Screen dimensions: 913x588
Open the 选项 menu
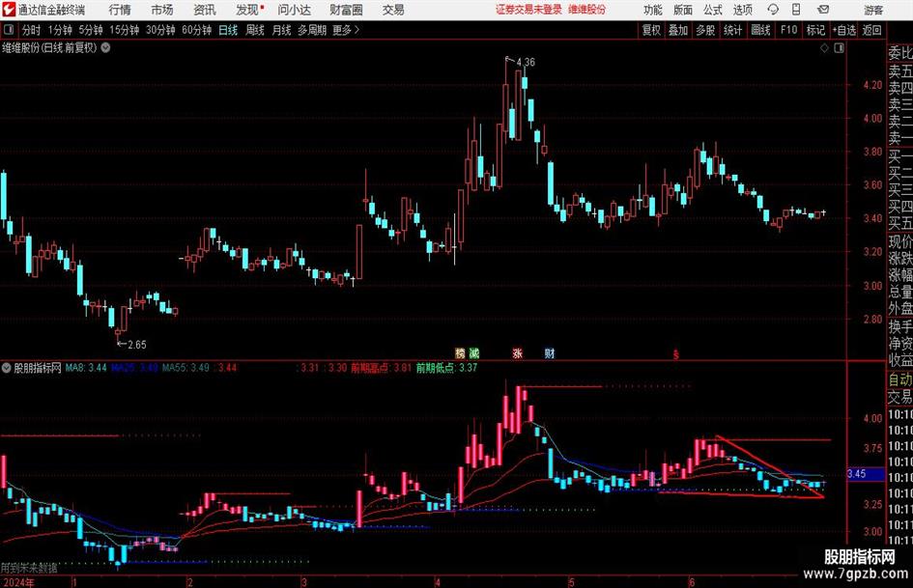pyautogui.click(x=742, y=10)
